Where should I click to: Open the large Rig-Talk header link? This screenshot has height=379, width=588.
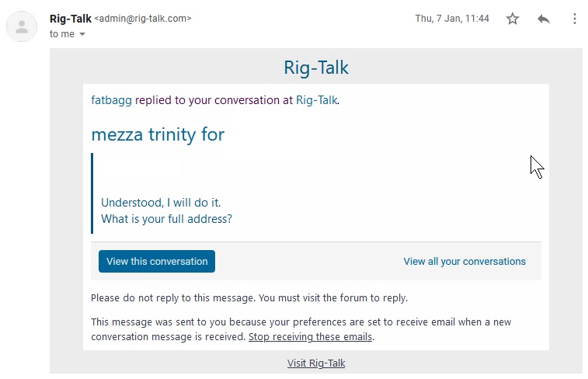pos(316,68)
